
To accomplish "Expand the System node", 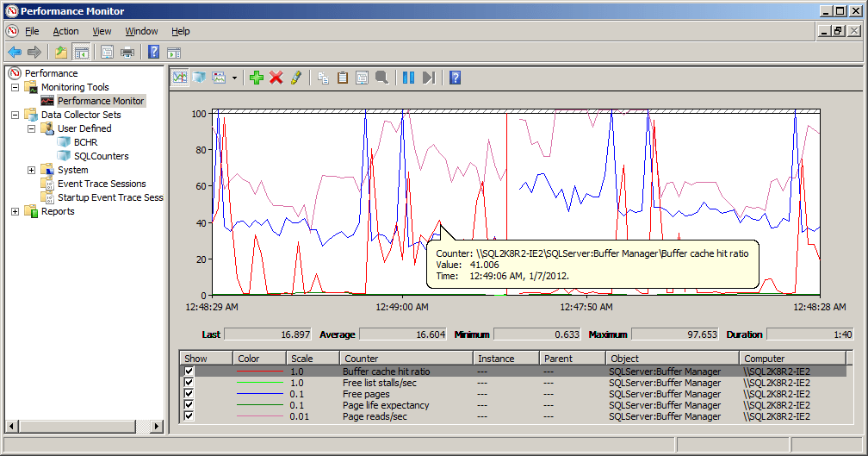I will 32,170.
